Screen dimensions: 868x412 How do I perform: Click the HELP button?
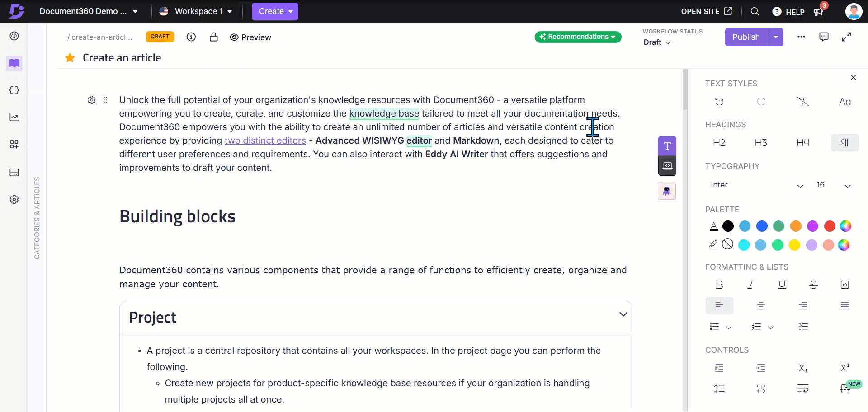(x=788, y=12)
